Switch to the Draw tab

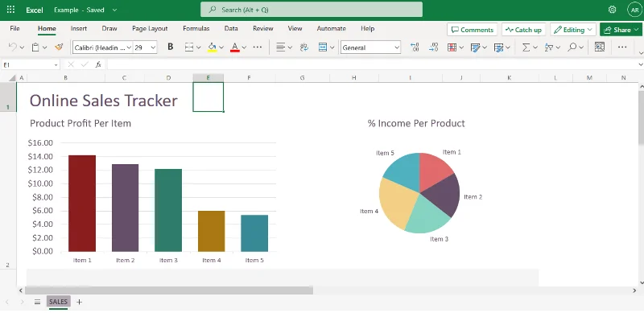click(109, 28)
